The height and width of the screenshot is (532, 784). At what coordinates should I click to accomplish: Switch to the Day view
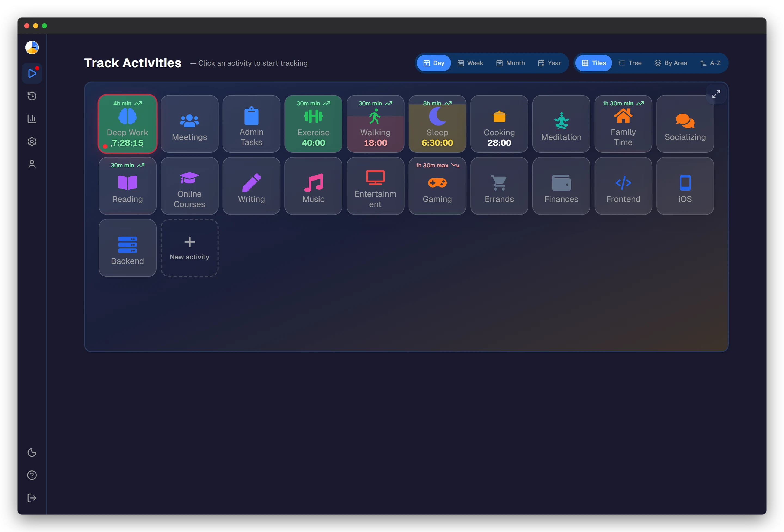[x=434, y=63]
